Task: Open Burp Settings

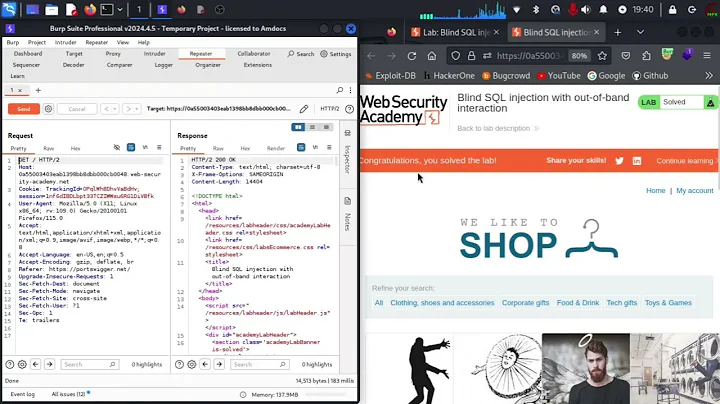Action: coord(336,54)
